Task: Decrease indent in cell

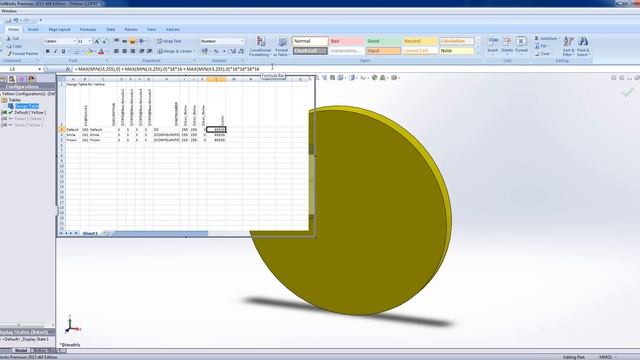Action: click(142, 51)
